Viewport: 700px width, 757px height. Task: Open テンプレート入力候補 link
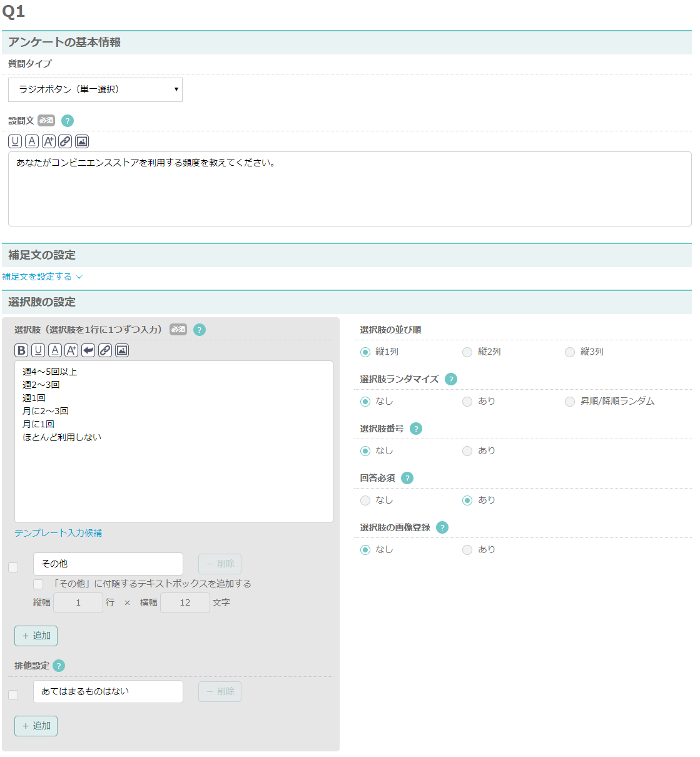[x=59, y=532]
